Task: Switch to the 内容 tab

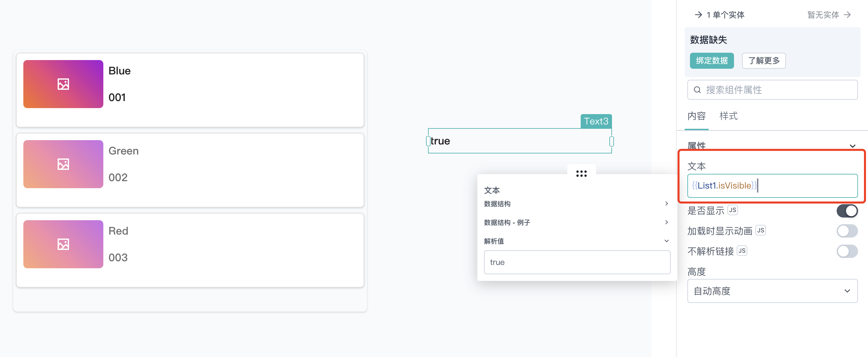Action: [696, 116]
